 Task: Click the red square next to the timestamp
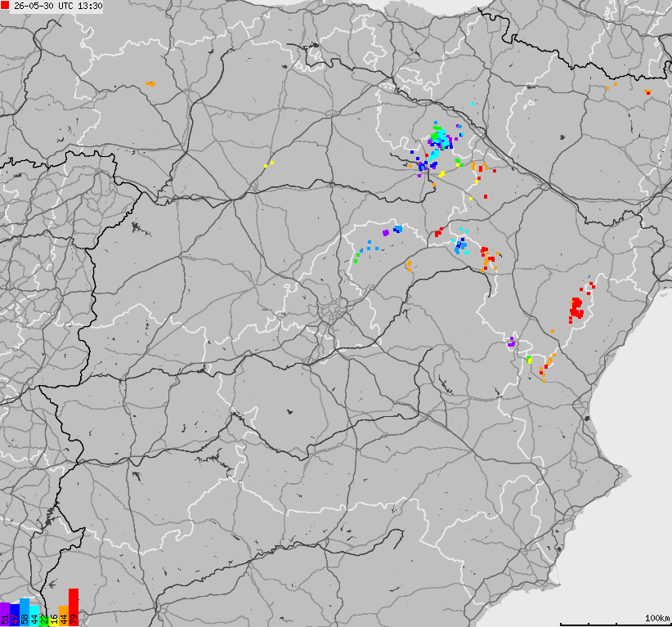[x=5, y=5]
